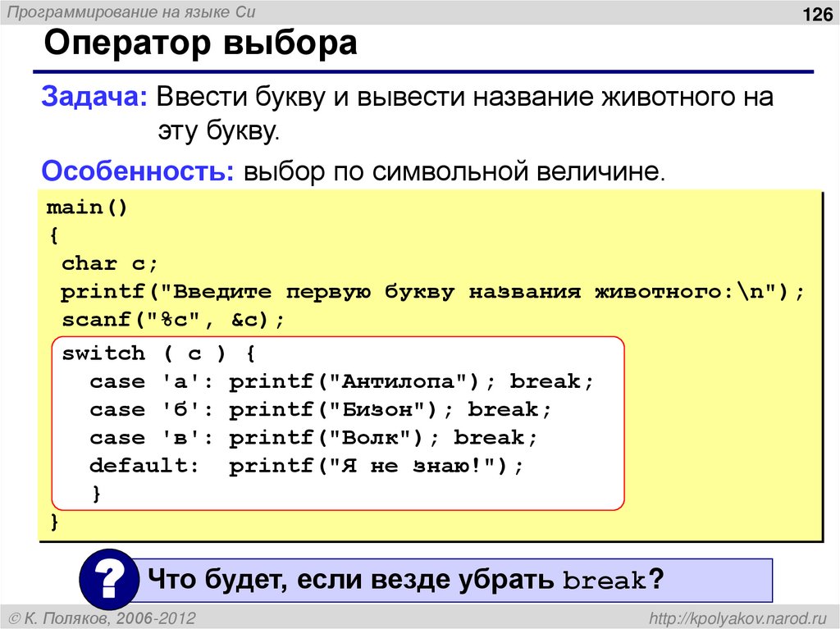Screen dimensions: 840x629
Task: Select the slide number 126
Action: [818, 13]
